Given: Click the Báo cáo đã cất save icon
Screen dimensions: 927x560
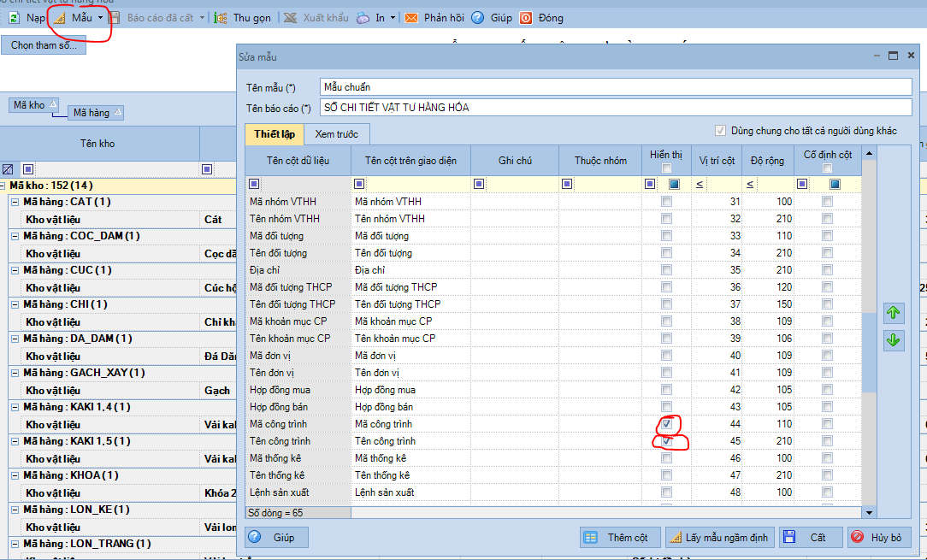Looking at the screenshot, I should (115, 18).
